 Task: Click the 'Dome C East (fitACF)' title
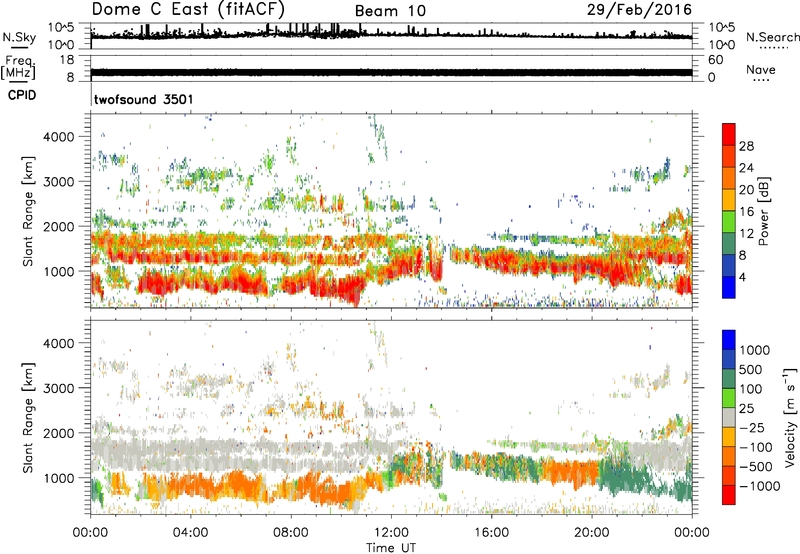click(x=188, y=9)
